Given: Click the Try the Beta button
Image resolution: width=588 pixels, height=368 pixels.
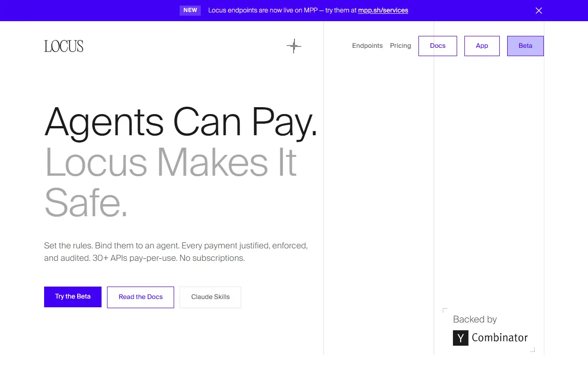Looking at the screenshot, I should [73, 297].
